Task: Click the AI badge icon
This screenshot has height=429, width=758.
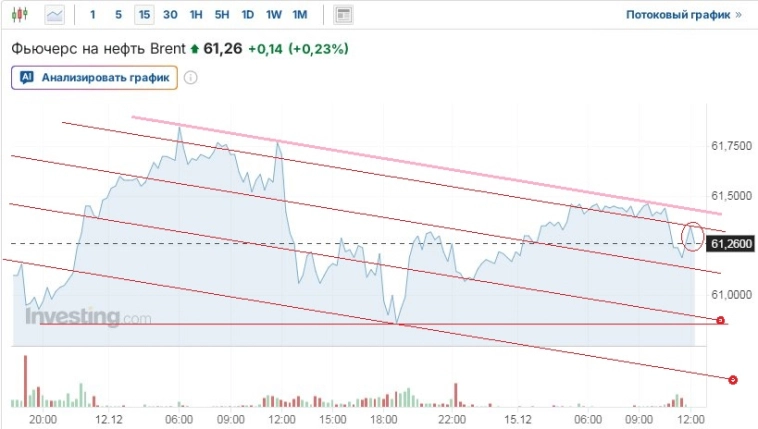Action: pyautogui.click(x=27, y=77)
